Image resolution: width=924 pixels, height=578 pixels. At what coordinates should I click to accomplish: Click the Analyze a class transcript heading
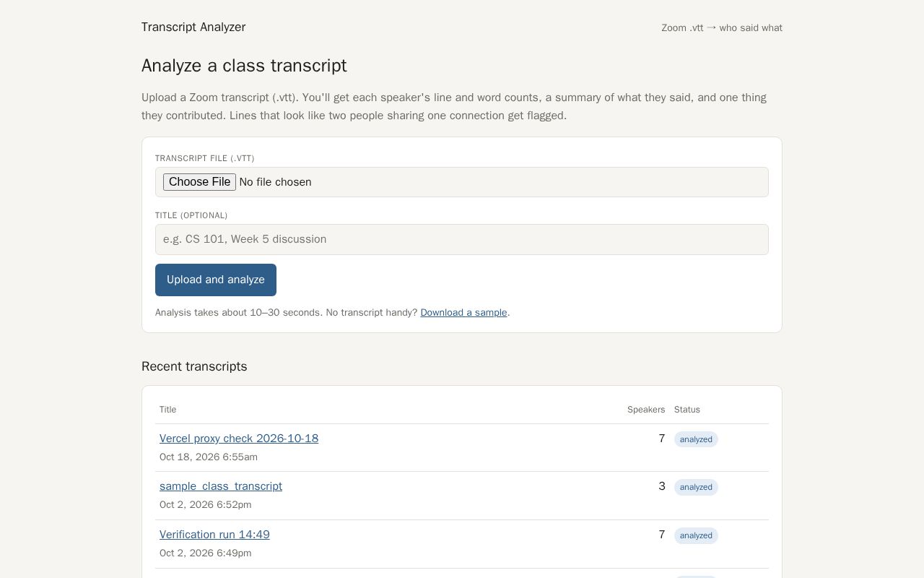point(244,66)
